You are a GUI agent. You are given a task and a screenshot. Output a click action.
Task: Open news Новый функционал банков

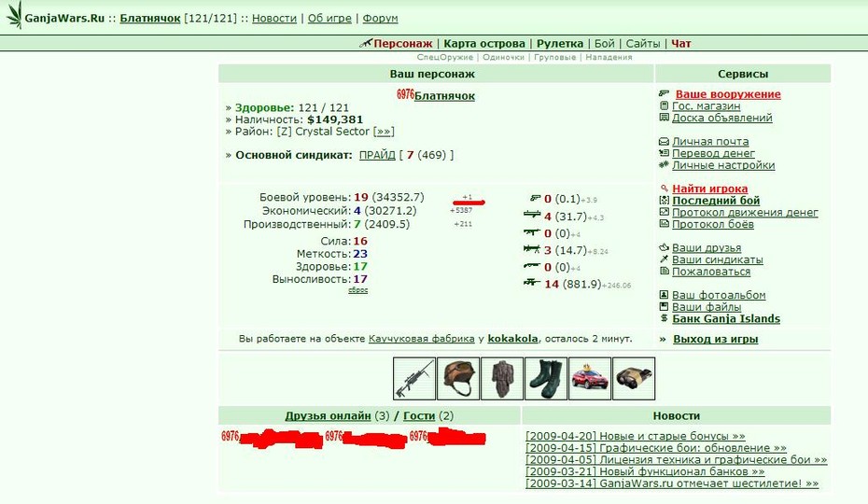[x=646, y=471]
